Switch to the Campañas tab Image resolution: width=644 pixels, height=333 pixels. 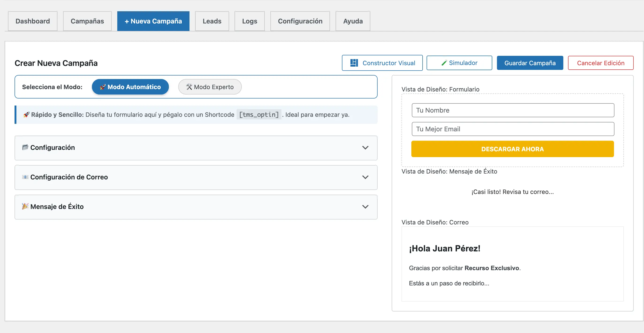tap(87, 21)
